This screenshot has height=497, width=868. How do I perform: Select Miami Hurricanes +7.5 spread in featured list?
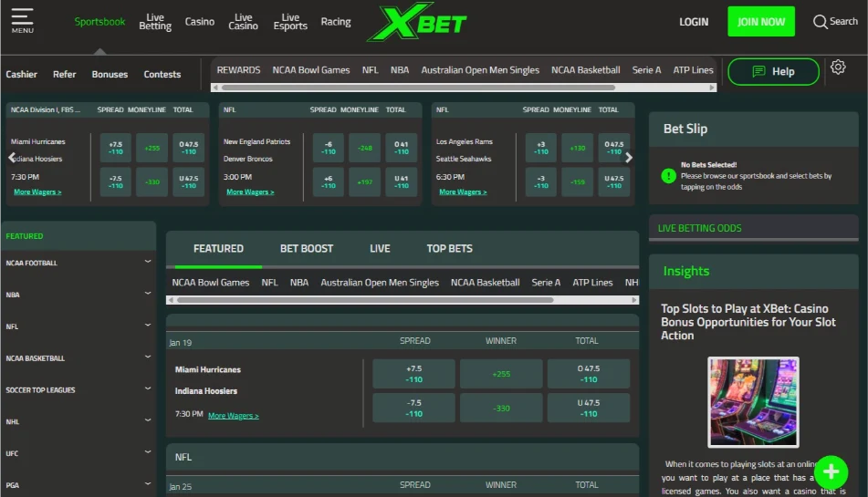click(414, 374)
